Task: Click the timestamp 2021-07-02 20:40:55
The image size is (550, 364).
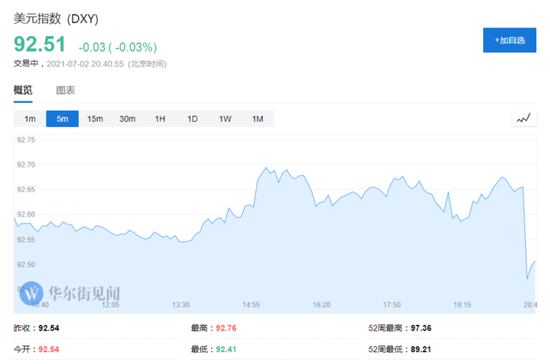Action: pyautogui.click(x=85, y=64)
